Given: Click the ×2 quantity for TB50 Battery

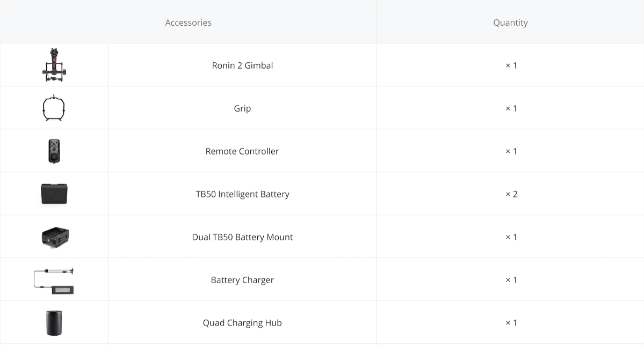Looking at the screenshot, I should [511, 194].
